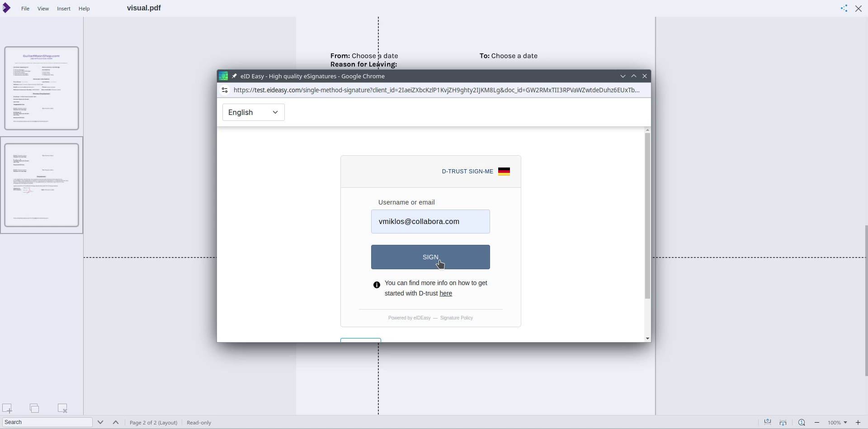The height and width of the screenshot is (429, 868).
Task: Open the View menu
Action: pos(43,9)
